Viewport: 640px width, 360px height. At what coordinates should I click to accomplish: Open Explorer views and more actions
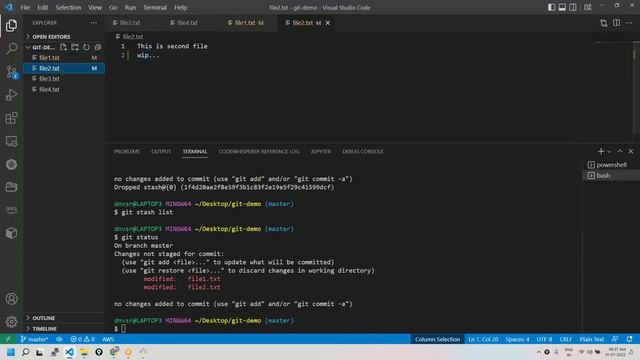[x=93, y=23]
